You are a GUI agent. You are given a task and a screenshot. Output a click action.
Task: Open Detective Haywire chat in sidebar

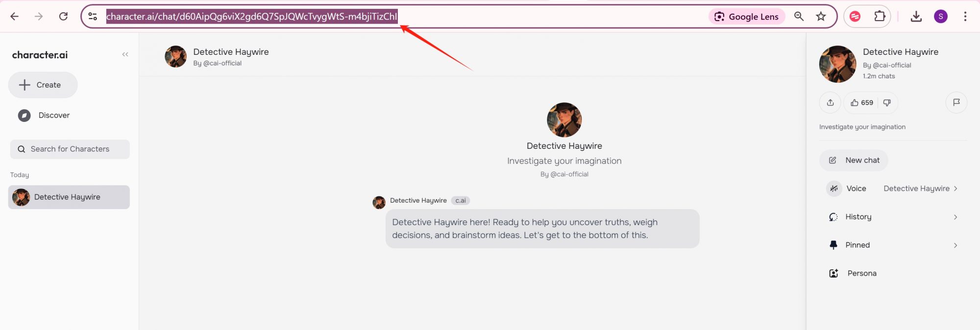click(x=69, y=197)
